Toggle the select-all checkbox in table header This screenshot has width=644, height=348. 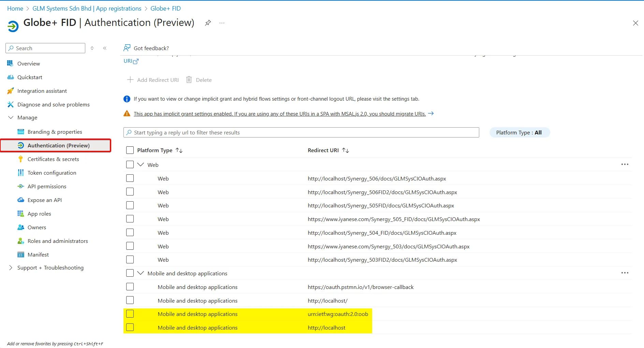(x=130, y=150)
